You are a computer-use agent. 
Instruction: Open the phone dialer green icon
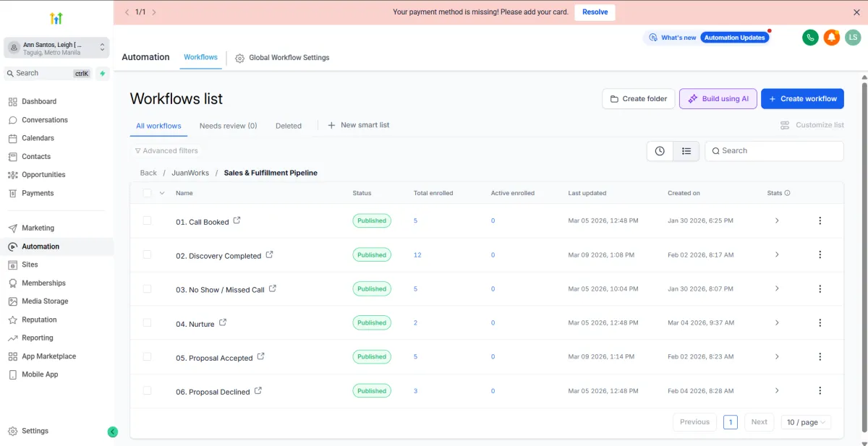click(810, 38)
